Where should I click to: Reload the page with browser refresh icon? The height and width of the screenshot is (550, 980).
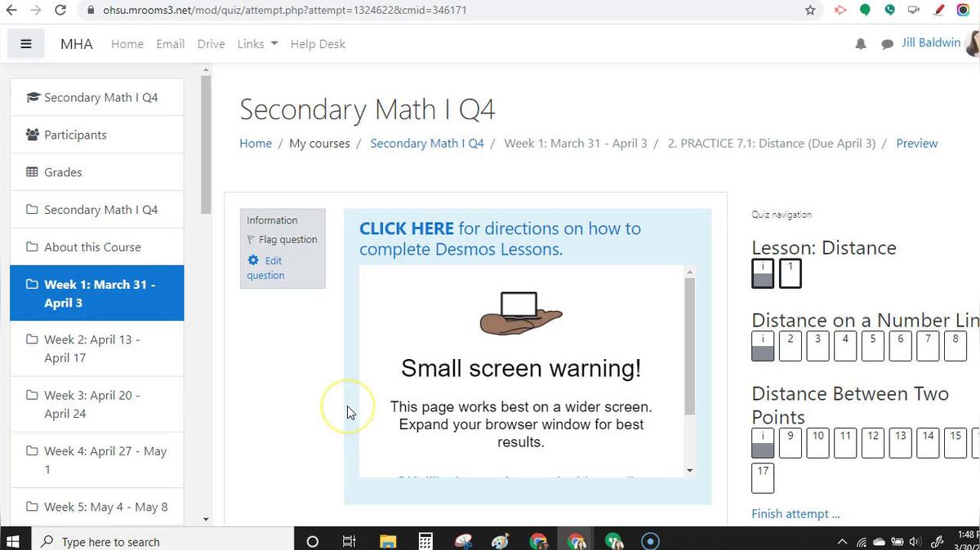60,11
